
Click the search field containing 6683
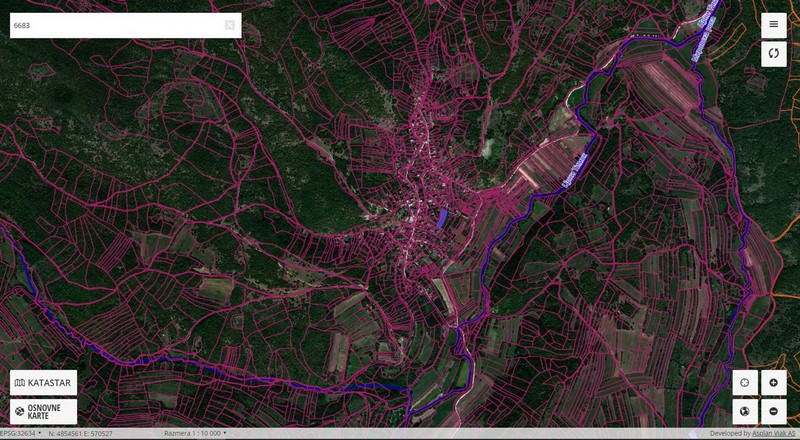pyautogui.click(x=115, y=25)
